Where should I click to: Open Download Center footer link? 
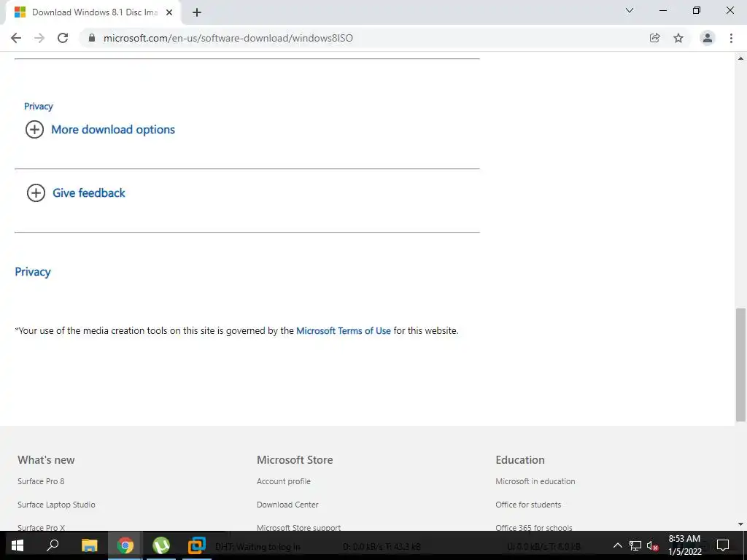click(x=287, y=505)
